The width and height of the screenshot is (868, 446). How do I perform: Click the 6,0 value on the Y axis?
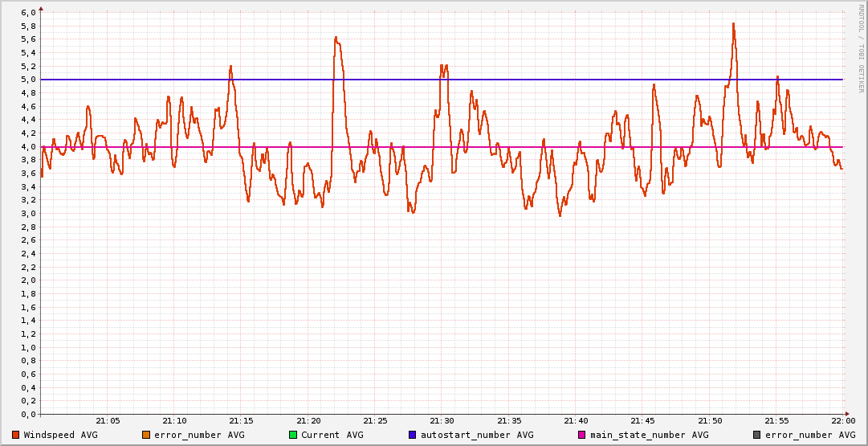pos(27,13)
